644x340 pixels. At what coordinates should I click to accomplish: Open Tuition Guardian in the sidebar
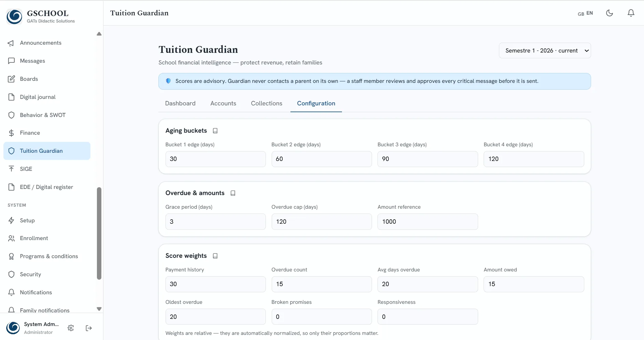pos(47,151)
